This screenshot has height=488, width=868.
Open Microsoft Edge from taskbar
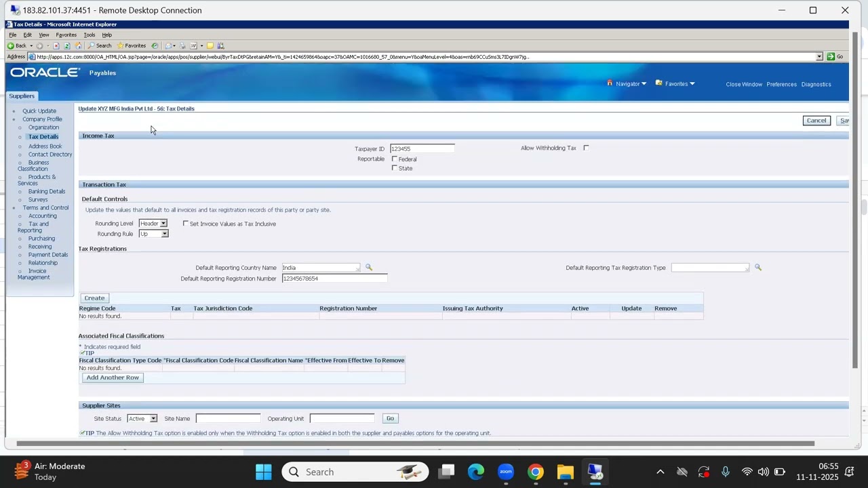[x=476, y=472]
